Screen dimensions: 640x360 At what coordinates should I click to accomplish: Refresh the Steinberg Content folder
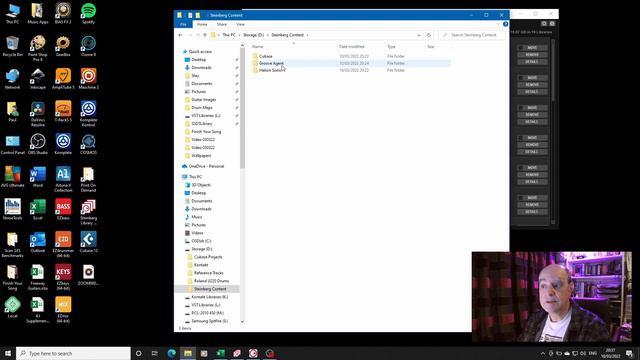click(x=429, y=35)
